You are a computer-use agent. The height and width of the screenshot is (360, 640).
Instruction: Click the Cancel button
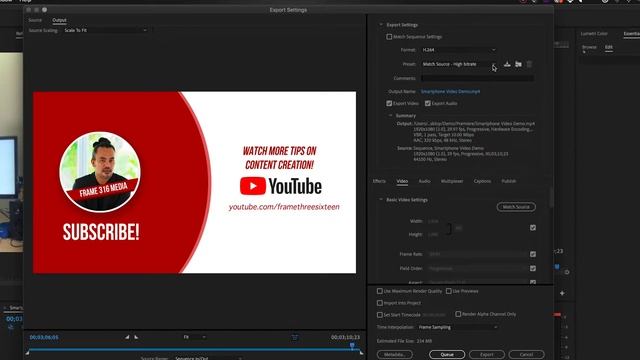526,354
